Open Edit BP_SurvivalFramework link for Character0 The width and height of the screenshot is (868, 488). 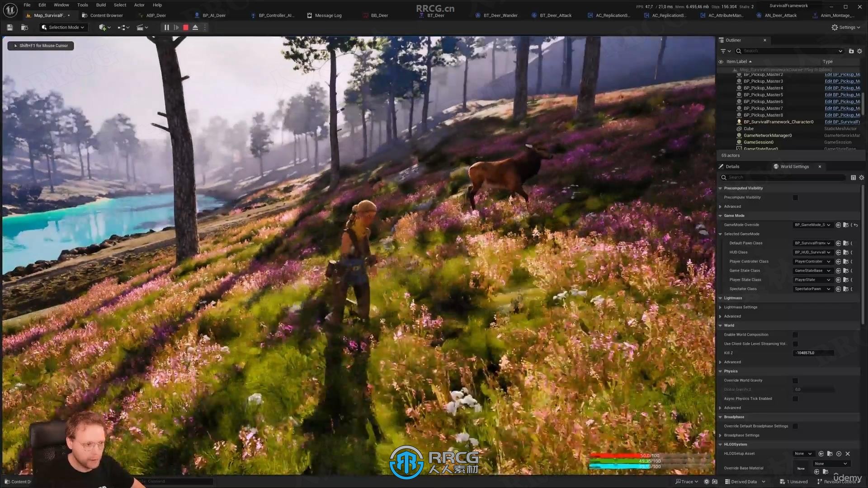click(x=842, y=122)
